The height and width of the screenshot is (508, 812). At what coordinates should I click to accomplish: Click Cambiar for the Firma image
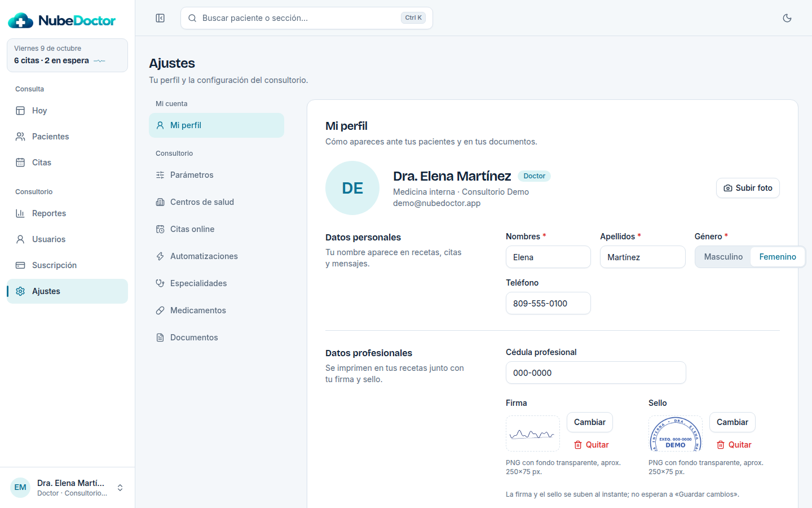click(590, 422)
